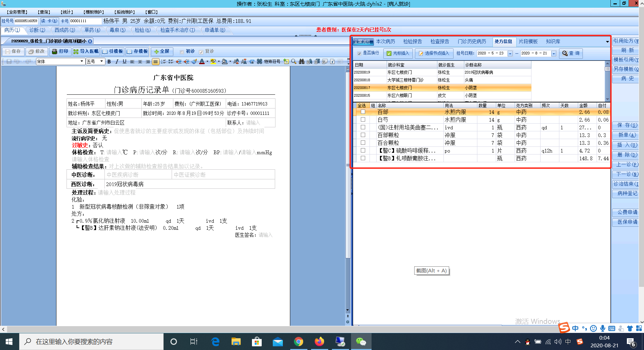
Task: Open the 业务管理 menu
Action: pyautogui.click(x=17, y=12)
